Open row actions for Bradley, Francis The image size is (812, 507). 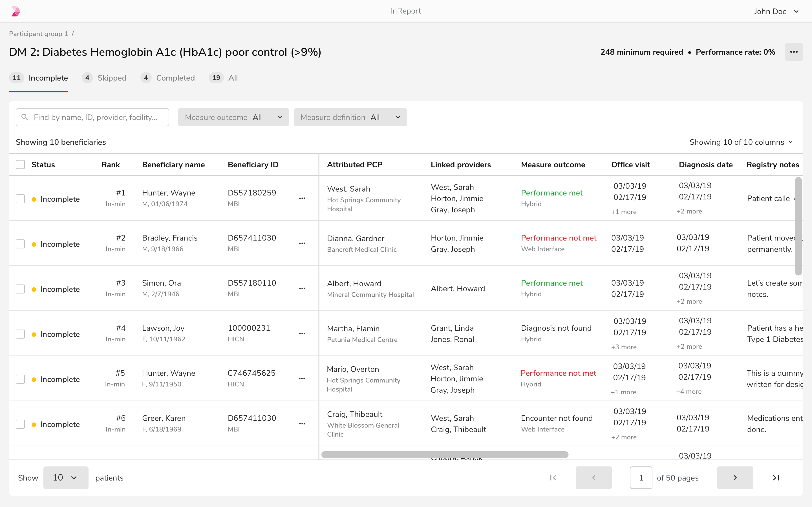click(x=302, y=243)
